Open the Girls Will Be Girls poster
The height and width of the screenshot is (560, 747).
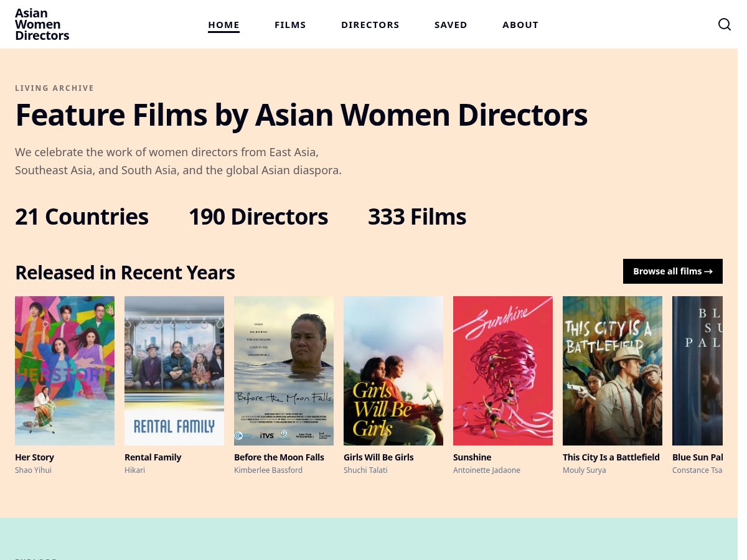click(393, 371)
